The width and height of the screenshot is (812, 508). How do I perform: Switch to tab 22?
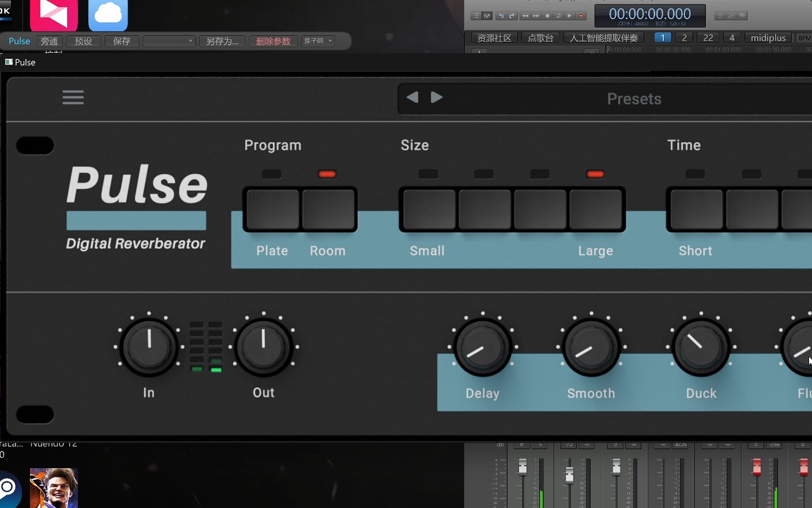pyautogui.click(x=708, y=38)
